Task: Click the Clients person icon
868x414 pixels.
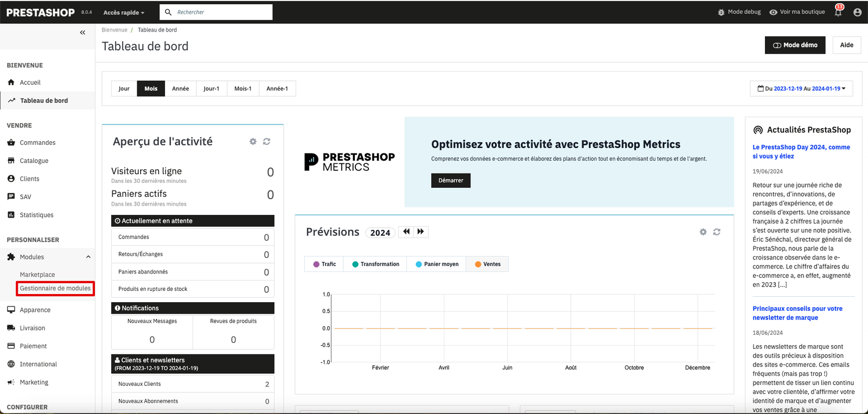Action: pos(11,179)
